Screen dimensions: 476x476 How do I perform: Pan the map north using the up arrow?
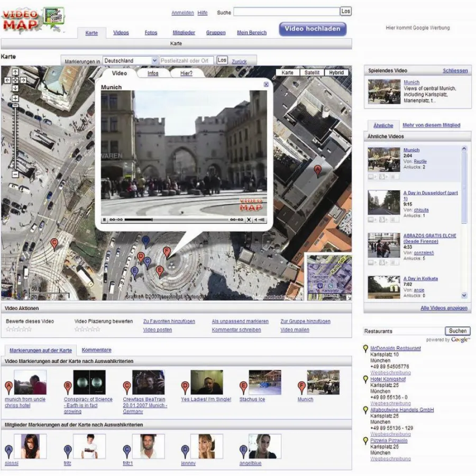click(x=15, y=72)
